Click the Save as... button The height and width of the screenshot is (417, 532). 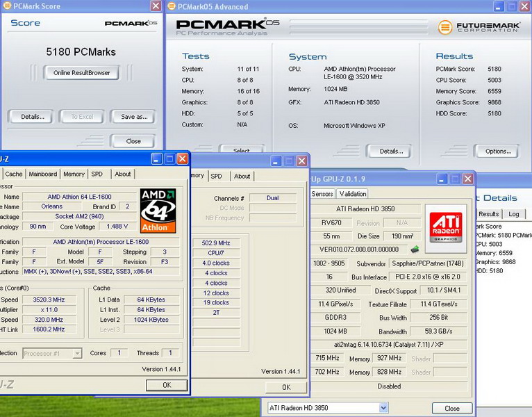[x=133, y=117]
